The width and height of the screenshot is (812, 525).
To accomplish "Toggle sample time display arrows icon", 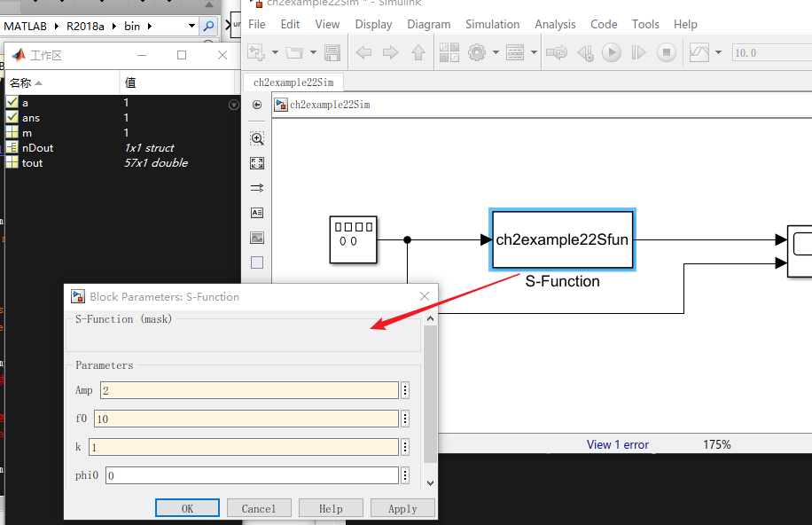I will [257, 188].
